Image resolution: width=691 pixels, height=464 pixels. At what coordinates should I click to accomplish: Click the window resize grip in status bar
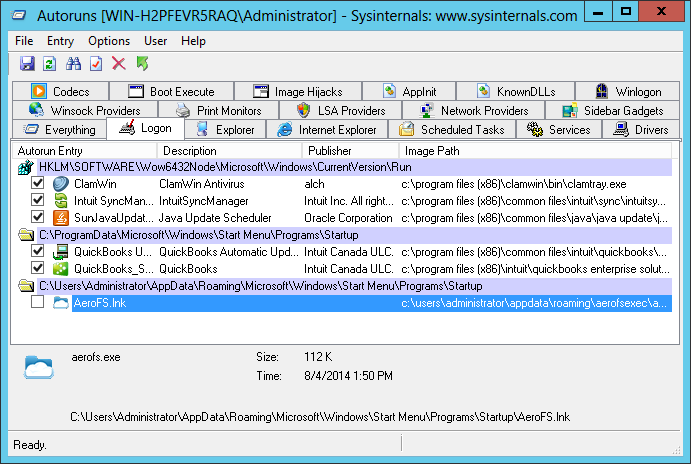pyautogui.click(x=676, y=449)
